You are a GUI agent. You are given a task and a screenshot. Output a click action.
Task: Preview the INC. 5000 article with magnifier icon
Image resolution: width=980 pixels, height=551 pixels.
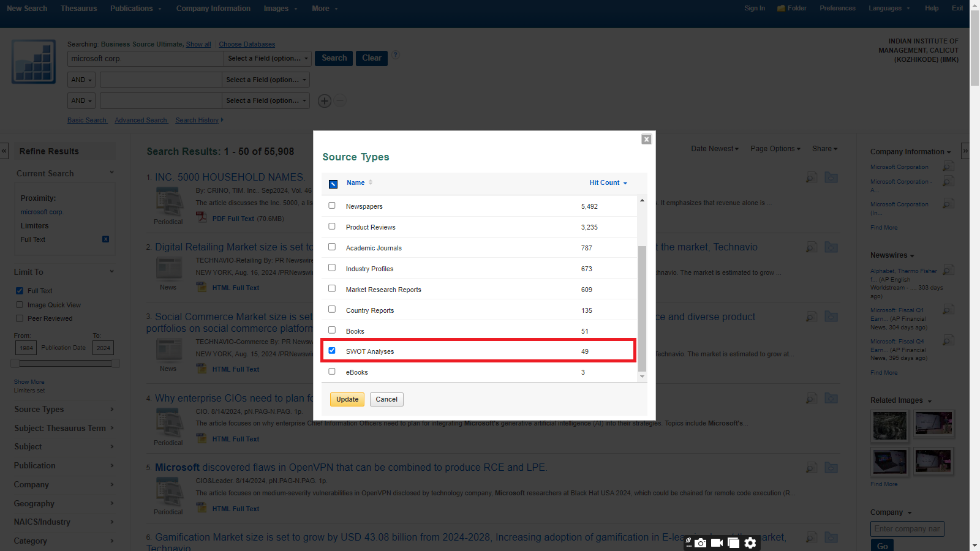tap(812, 178)
